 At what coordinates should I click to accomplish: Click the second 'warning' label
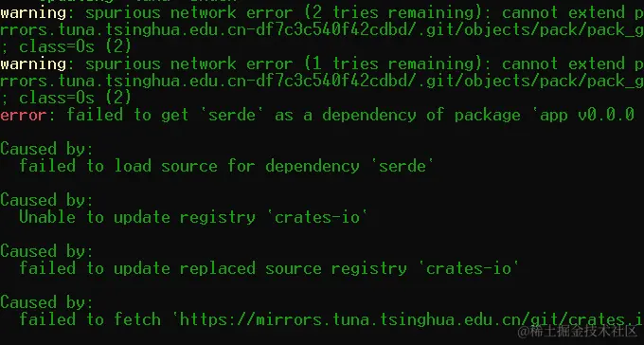point(33,64)
